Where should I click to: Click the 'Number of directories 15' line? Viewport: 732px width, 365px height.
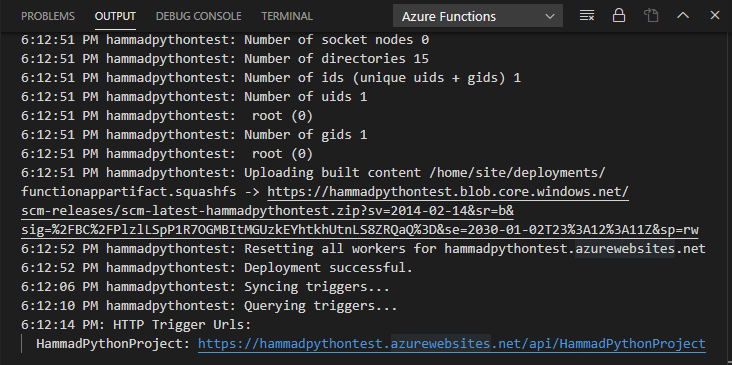click(x=225, y=59)
